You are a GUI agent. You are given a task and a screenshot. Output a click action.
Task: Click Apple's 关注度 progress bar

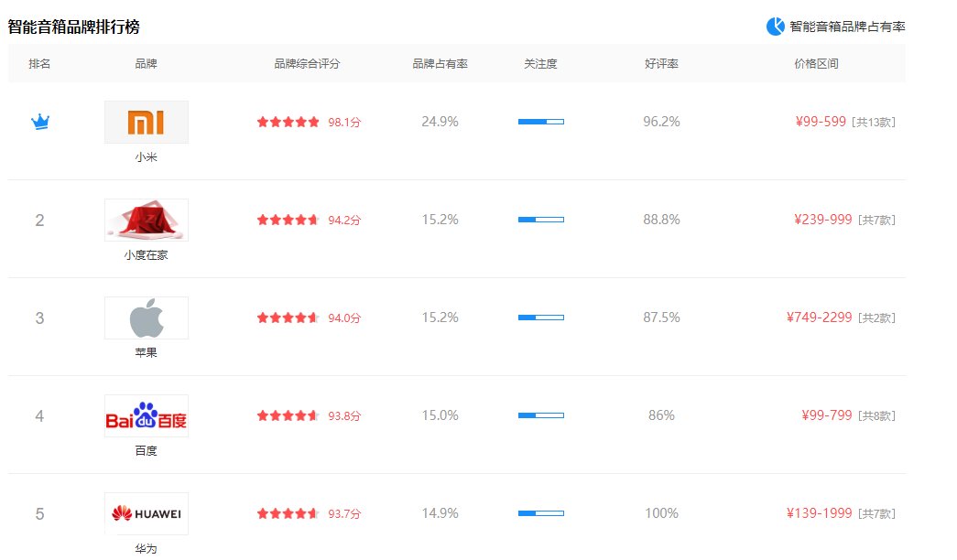click(541, 318)
